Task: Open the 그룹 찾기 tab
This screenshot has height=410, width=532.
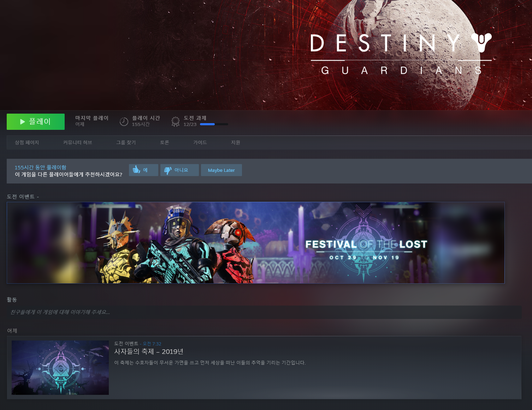Action: 126,143
